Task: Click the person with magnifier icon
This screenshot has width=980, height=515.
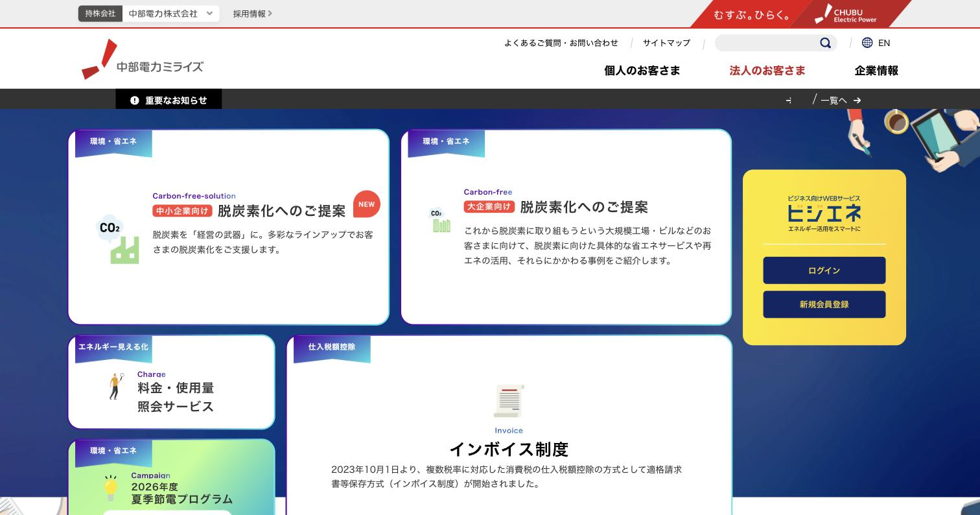Action: click(x=116, y=386)
